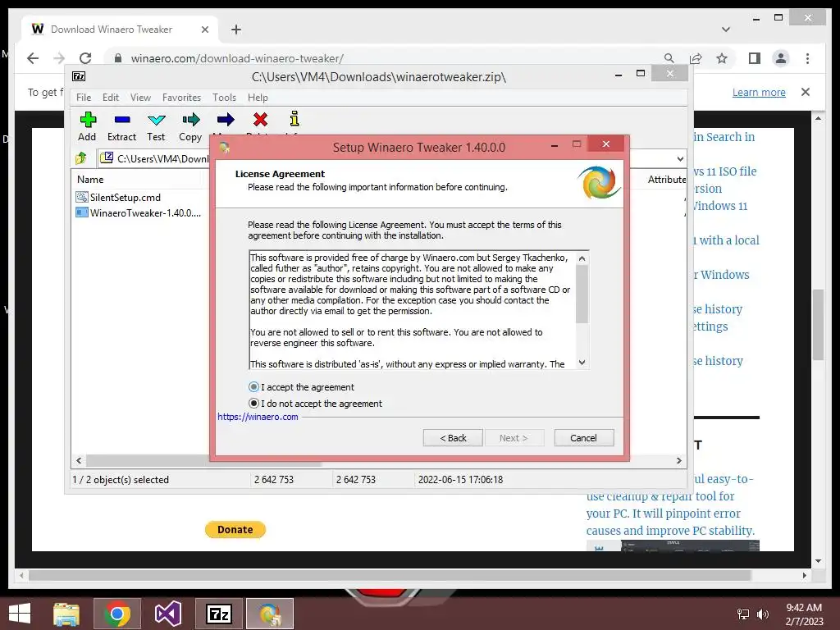Click the 'with a local' sidebar link
This screenshot has width=840, height=630.
click(x=727, y=240)
